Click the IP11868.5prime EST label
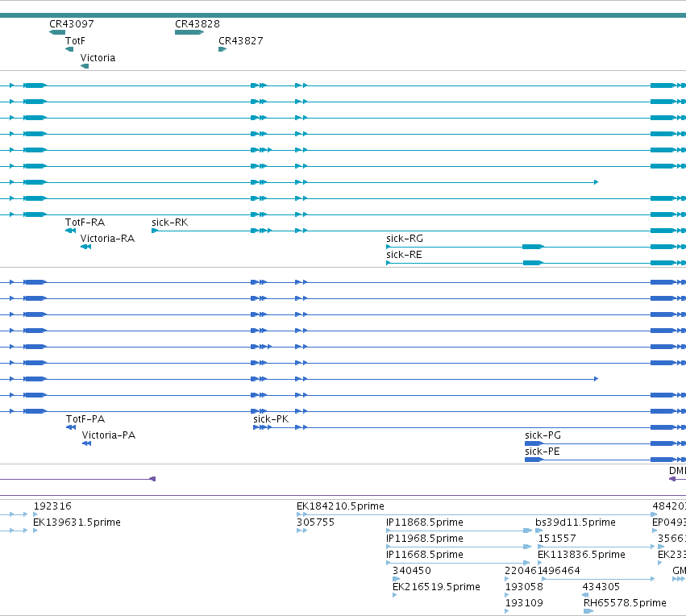This screenshot has height=616, width=686. pos(424,522)
